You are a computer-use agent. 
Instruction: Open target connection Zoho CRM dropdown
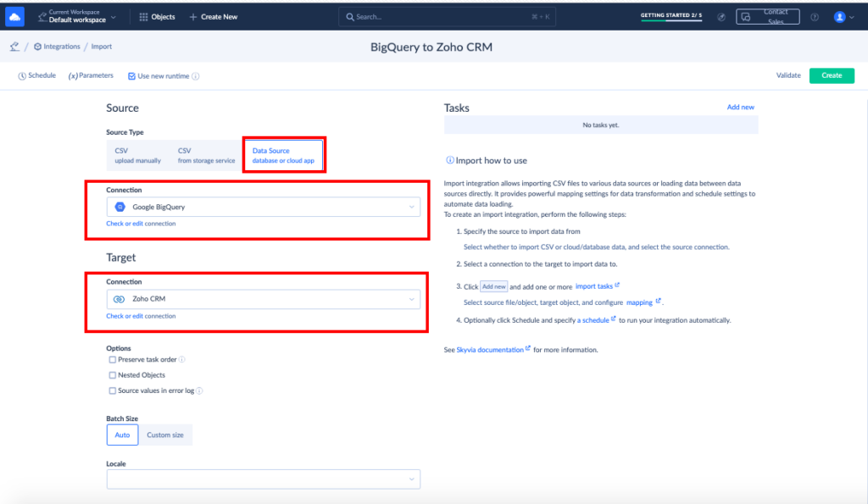264,299
